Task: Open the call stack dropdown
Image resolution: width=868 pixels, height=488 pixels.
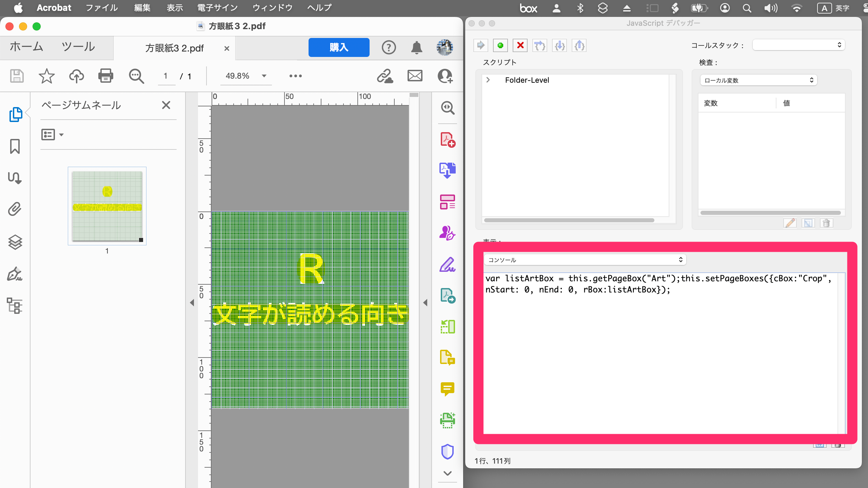Action: (799, 44)
